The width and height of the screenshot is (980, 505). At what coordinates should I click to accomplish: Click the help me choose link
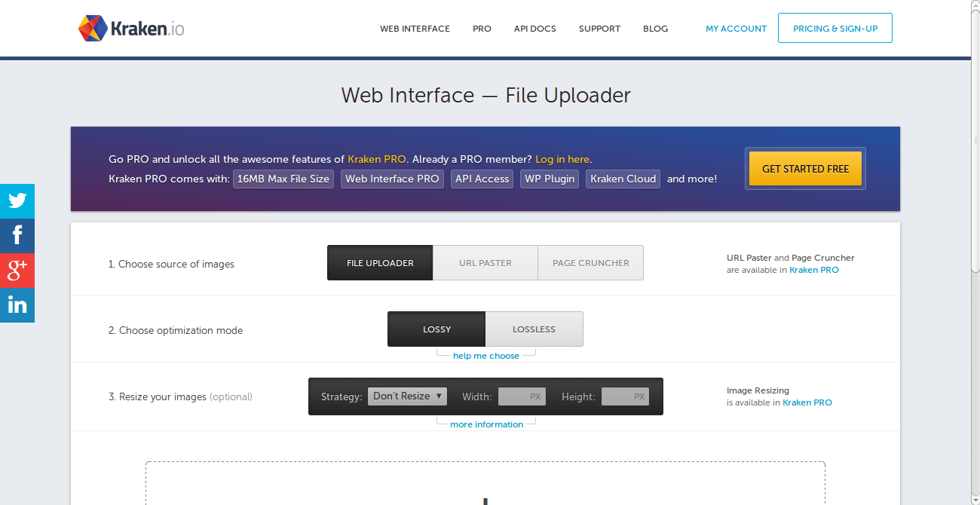486,356
